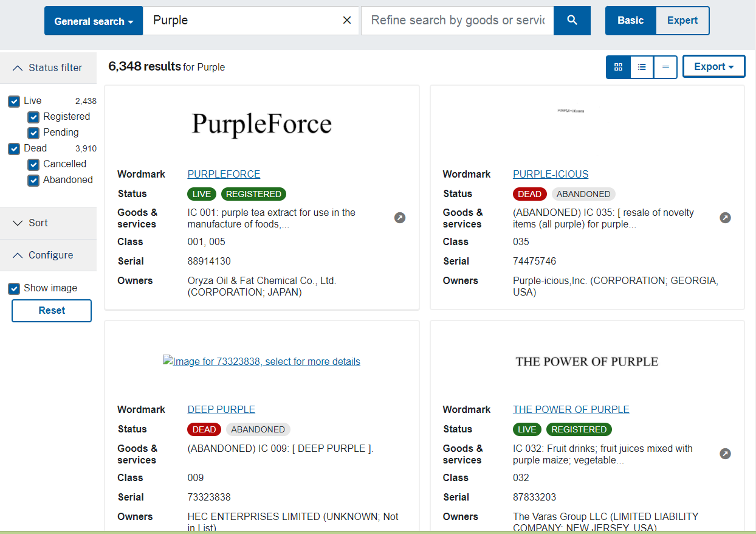This screenshot has height=534, width=756.
Task: Switch to grid view layout icon
Action: tap(618, 67)
